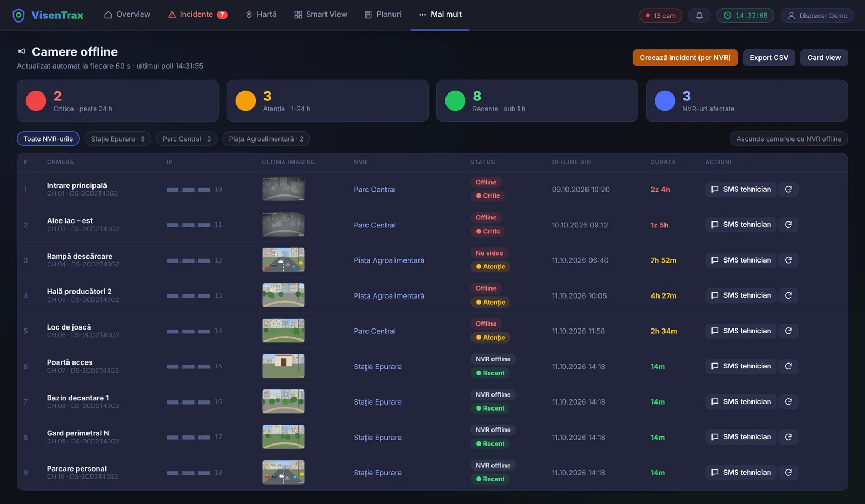Refresh the Parcare personal camera row

(788, 472)
